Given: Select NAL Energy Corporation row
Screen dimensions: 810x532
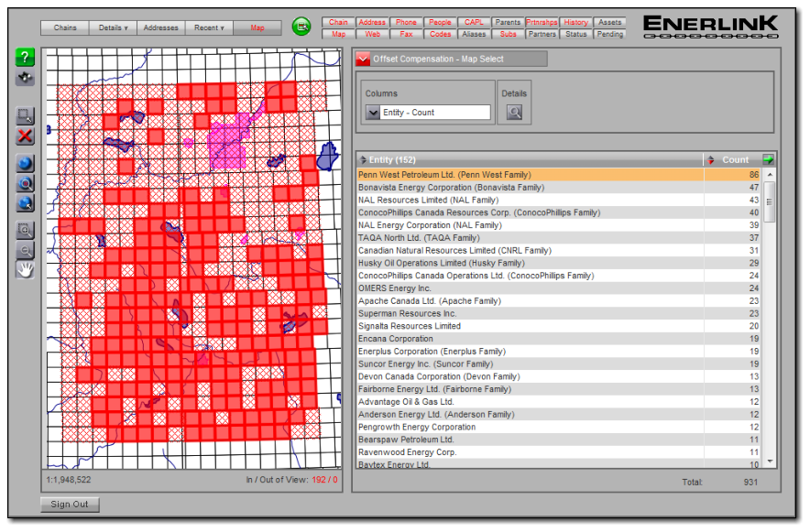Looking at the screenshot, I should 560,225.
